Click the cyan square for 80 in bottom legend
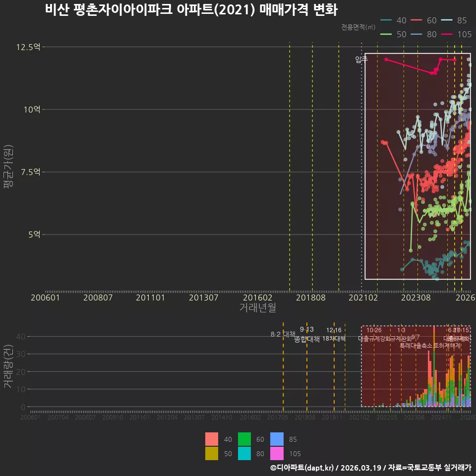Screen dimensions: 476x476 [244, 453]
